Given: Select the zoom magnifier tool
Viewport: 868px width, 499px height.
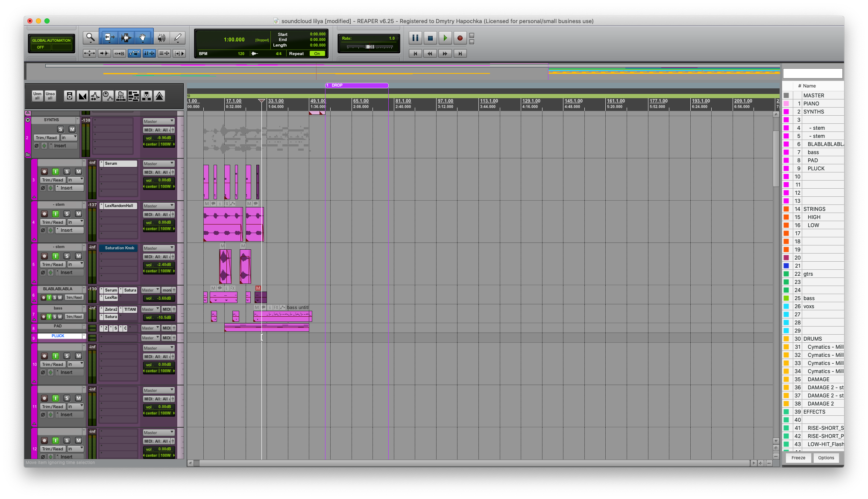Looking at the screenshot, I should pyautogui.click(x=90, y=38).
